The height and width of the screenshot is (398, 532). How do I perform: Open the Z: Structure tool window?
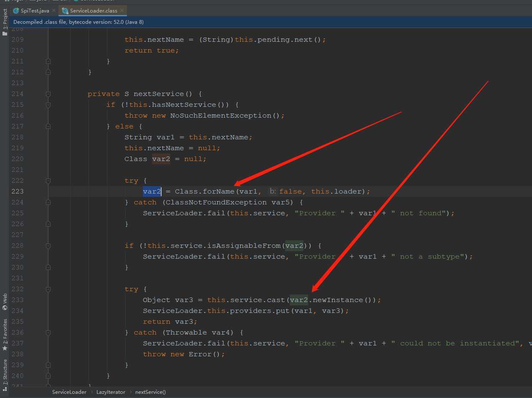pos(5,375)
